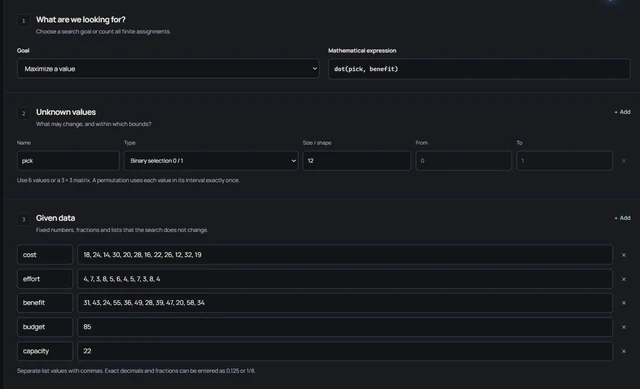
Task: Edit the 'capacity' name field
Action: (45, 351)
